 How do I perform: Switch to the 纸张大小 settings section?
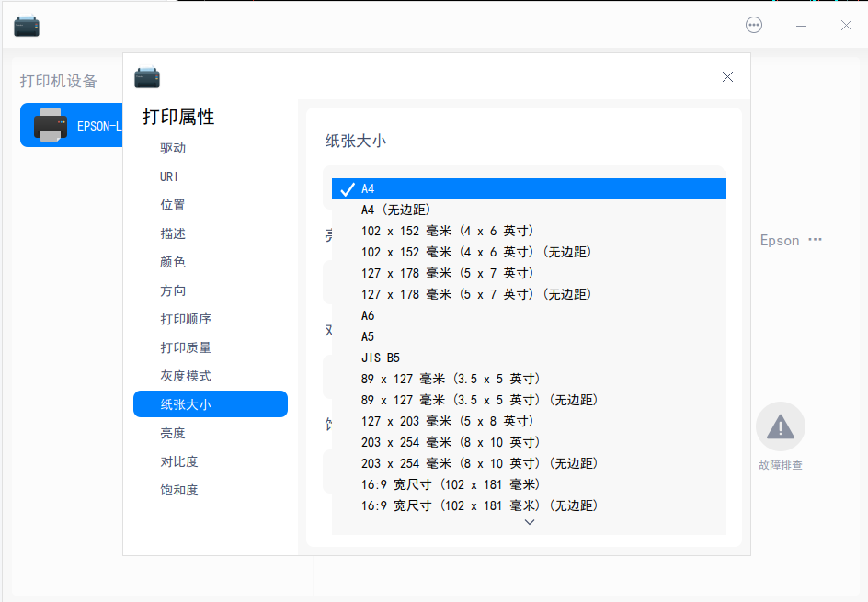(x=210, y=403)
